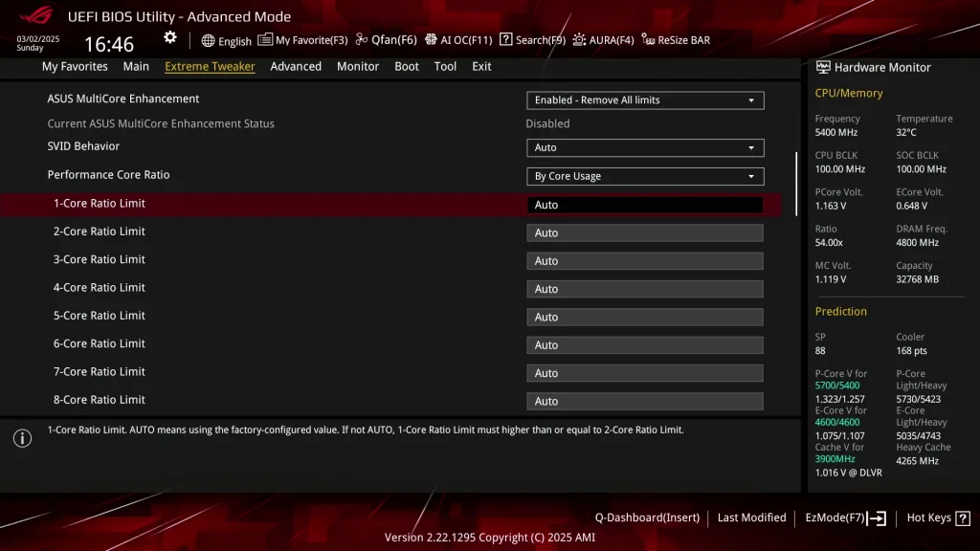Click the EzMode(F7) exit arrow icon
Viewport: 980px width, 551px height.
coord(877,518)
